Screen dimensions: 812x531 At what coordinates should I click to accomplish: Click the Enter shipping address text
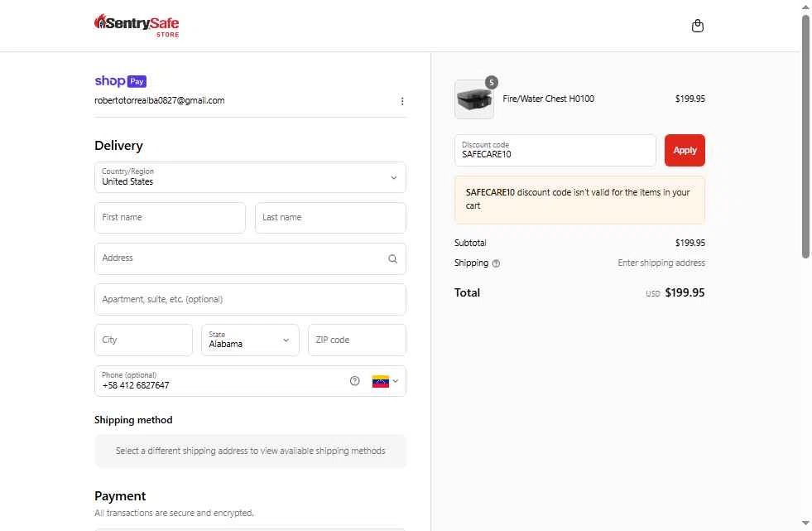[x=661, y=263]
